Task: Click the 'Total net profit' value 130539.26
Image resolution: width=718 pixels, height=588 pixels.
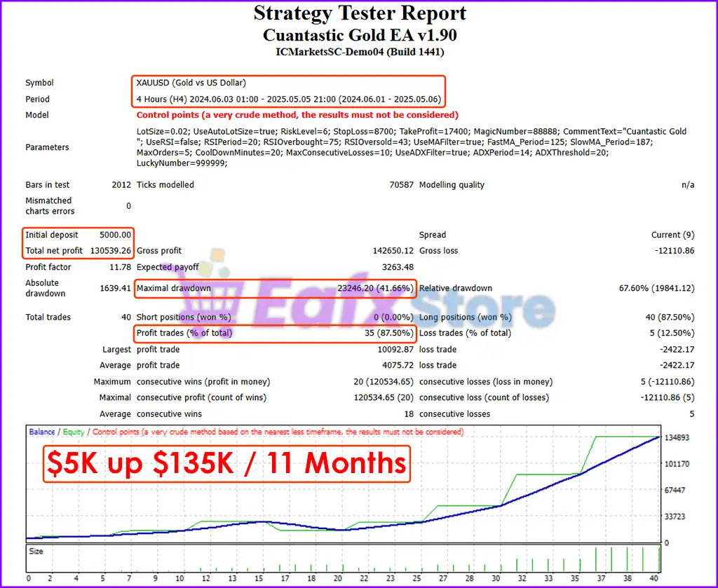Action: (110, 251)
